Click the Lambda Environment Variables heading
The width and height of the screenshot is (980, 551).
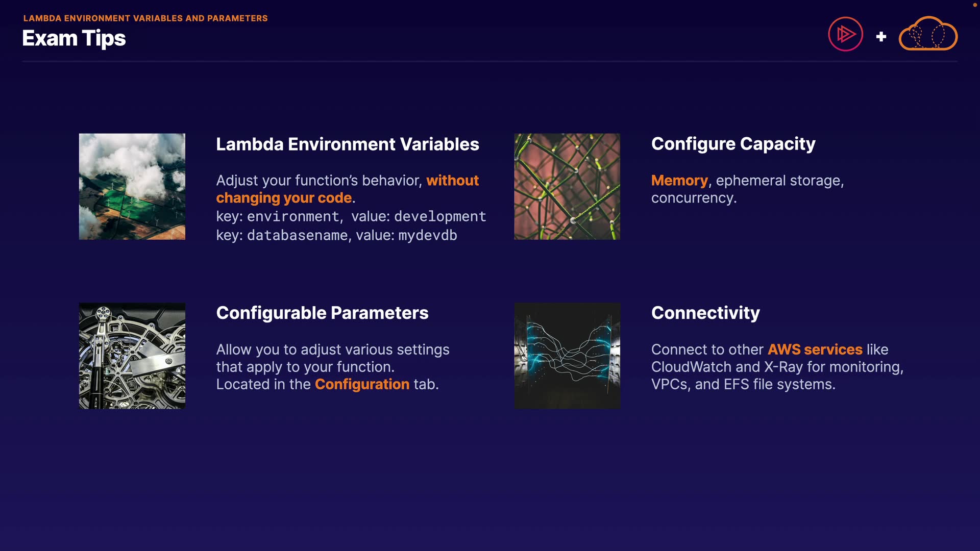click(x=347, y=144)
